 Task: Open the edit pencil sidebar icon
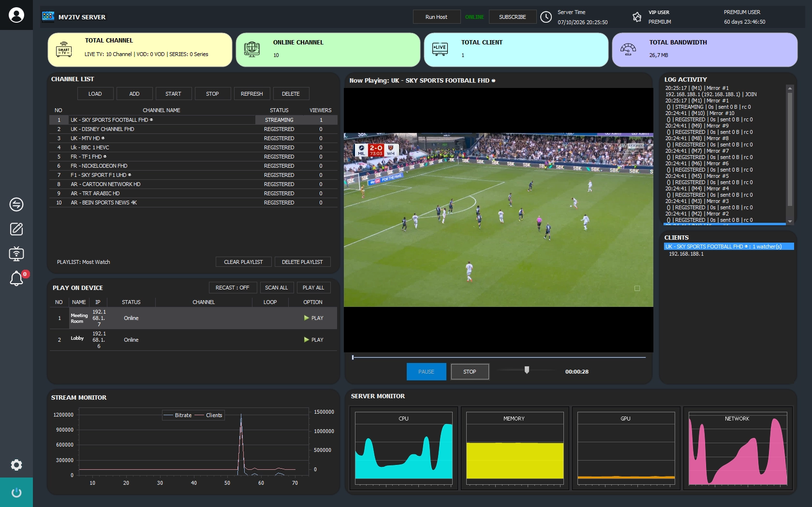tap(16, 229)
